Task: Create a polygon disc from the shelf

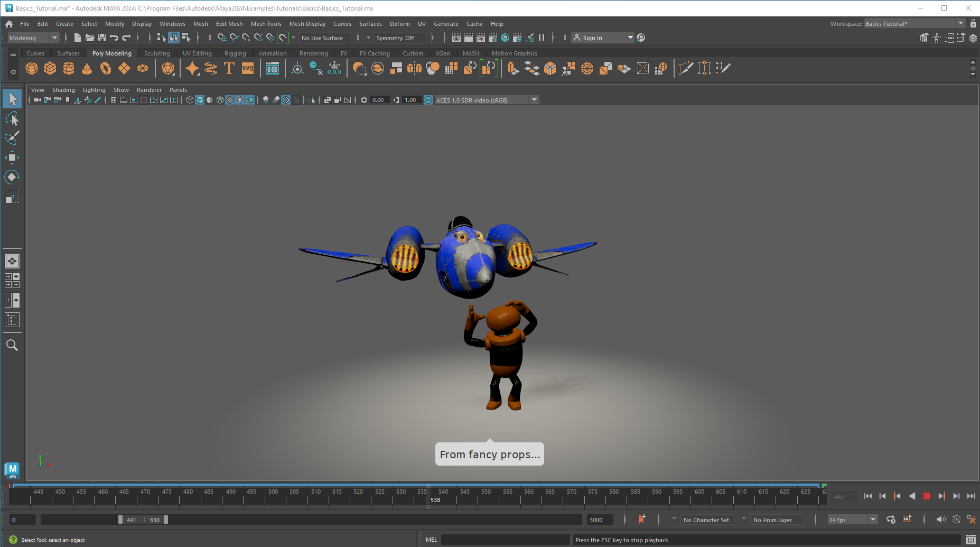Action: pos(143,68)
